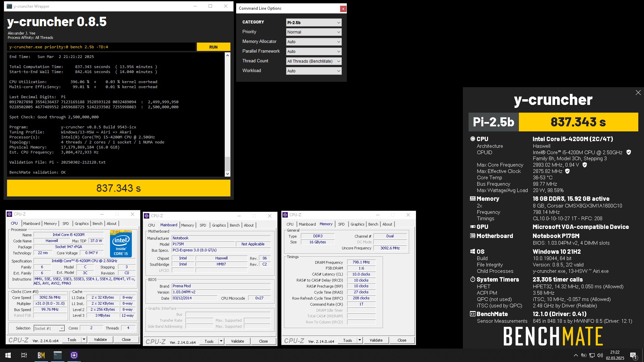The width and height of the screenshot is (644, 362).
Task: Open the Parallel Framework dropdown
Action: click(x=314, y=52)
